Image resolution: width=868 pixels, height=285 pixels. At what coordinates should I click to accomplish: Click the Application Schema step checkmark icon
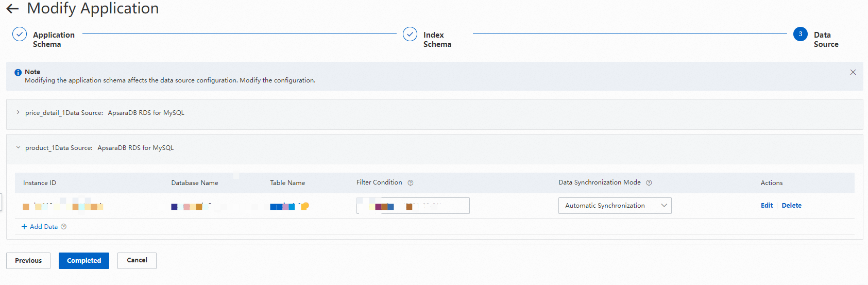(20, 34)
